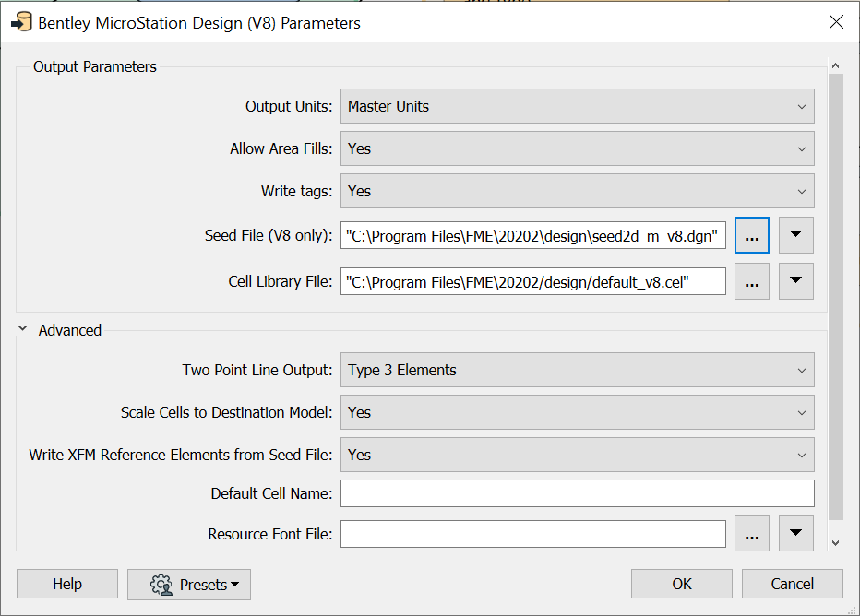
Task: Collapse the Advanced section
Action: [22, 329]
